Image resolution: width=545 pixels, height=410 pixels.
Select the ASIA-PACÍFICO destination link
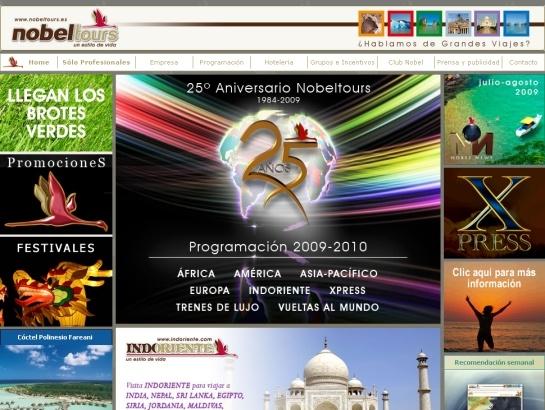click(339, 273)
